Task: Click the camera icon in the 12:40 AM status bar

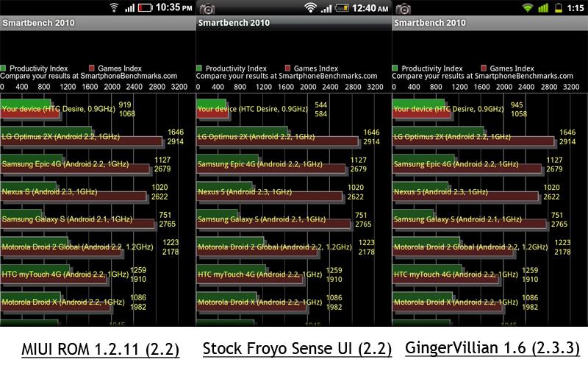Action: 207,9
